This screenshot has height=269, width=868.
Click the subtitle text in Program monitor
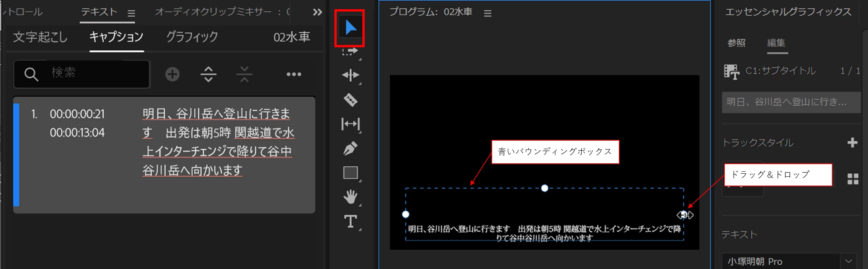544,233
